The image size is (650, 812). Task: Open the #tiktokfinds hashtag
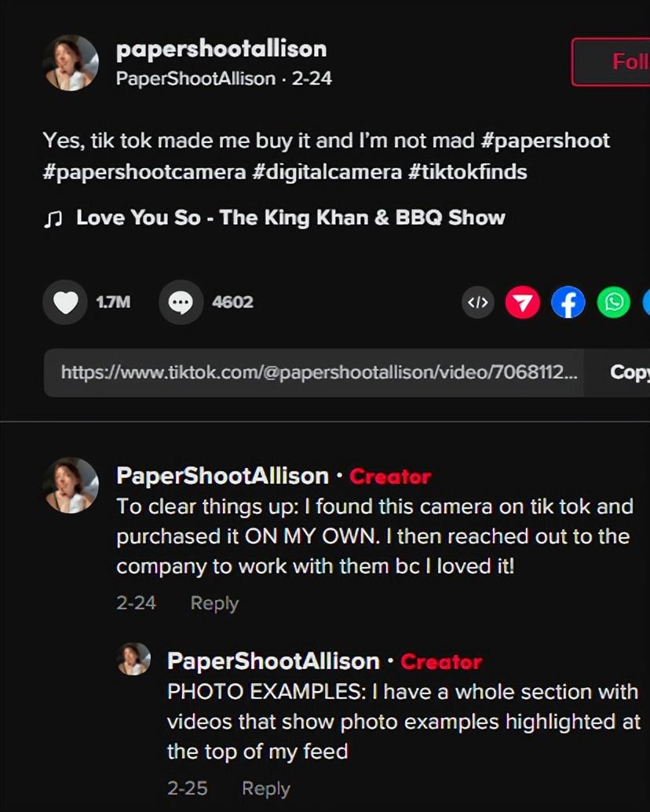[x=468, y=172]
